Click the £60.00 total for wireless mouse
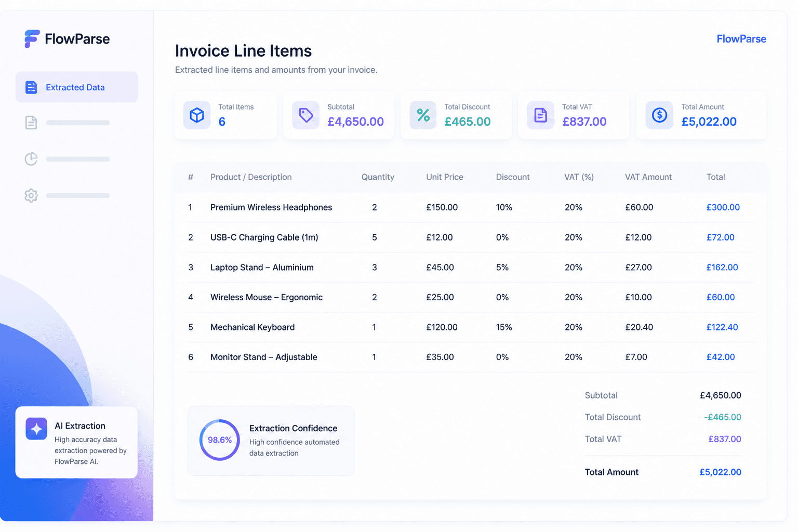798x532 pixels. 721,297
